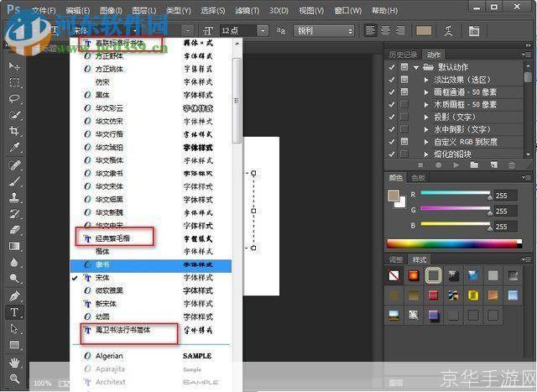
Task: Open the anti-aliasing 锐利 dropdown
Action: [x=324, y=31]
